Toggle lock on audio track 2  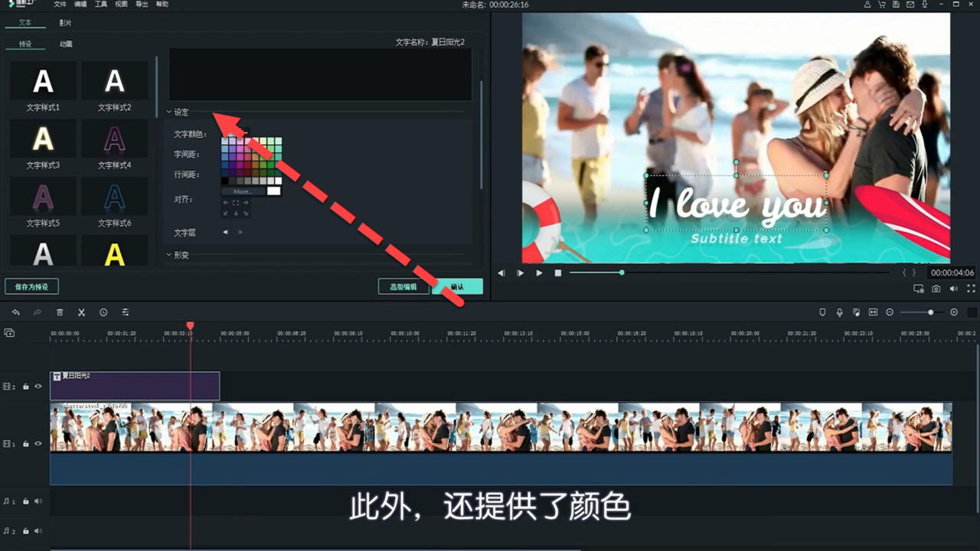point(26,530)
